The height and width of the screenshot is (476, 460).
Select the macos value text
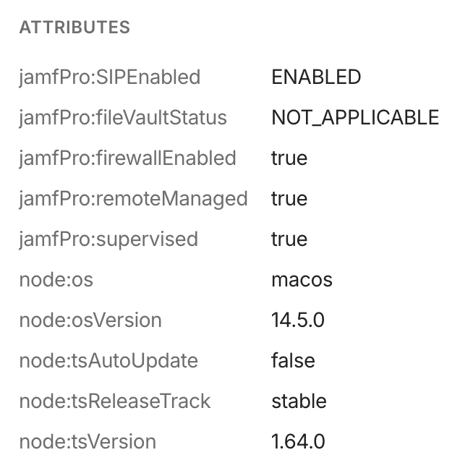tap(302, 279)
